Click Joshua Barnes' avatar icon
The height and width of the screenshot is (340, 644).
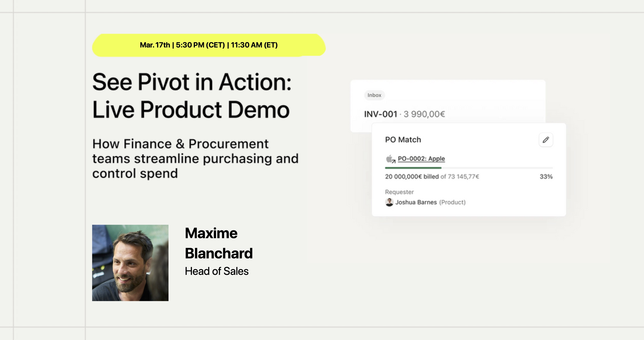pyautogui.click(x=389, y=202)
